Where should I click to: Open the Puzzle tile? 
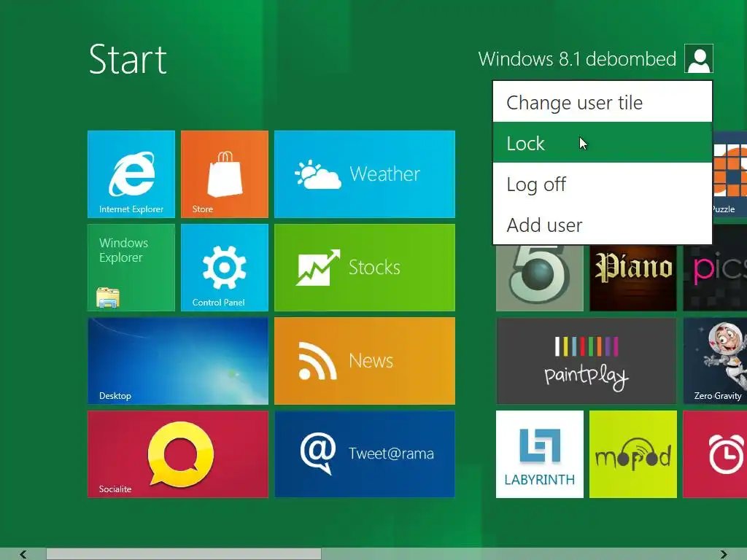[x=729, y=174]
